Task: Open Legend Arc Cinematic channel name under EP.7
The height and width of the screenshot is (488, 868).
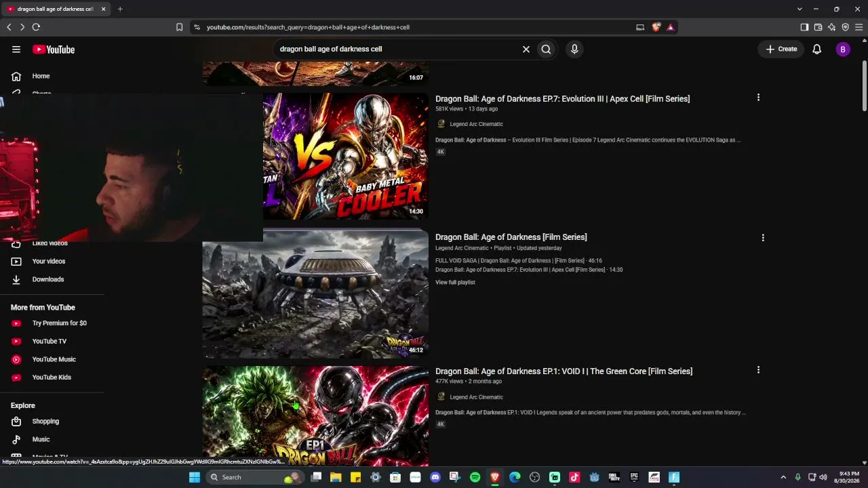Action: [476, 124]
